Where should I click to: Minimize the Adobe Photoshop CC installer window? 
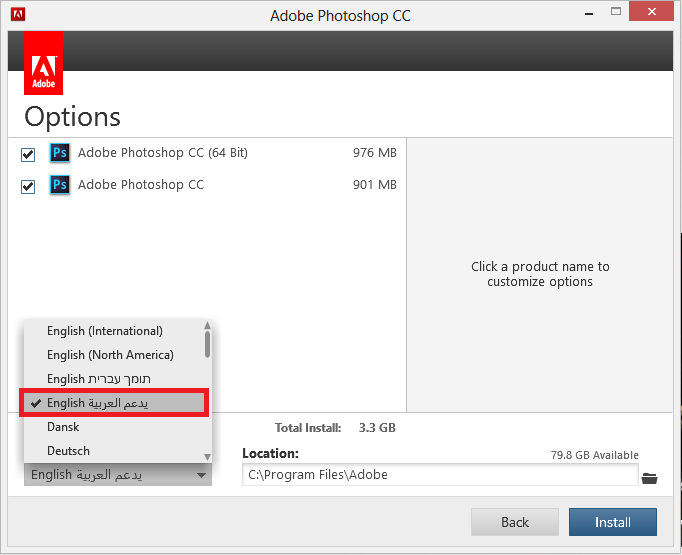589,13
